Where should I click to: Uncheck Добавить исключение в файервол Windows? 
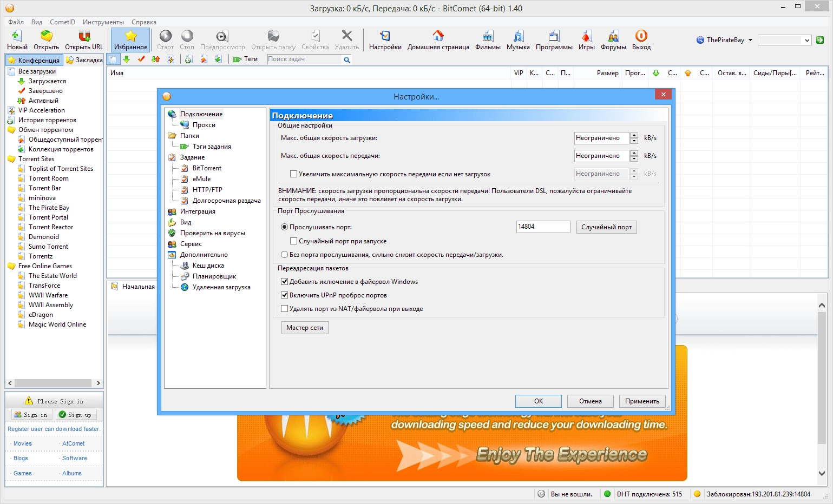pyautogui.click(x=284, y=282)
